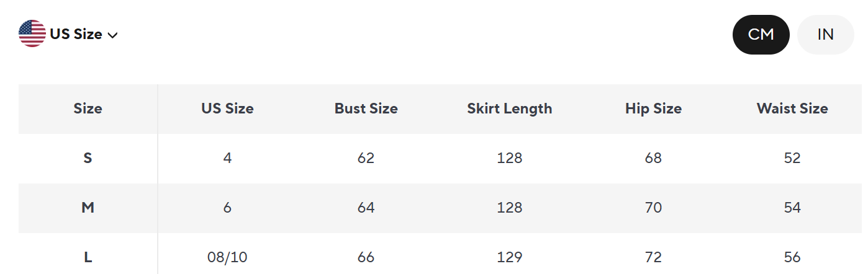Click the 08/10 US size cell
Image resolution: width=868 pixels, height=274 pixels.
[x=227, y=257]
